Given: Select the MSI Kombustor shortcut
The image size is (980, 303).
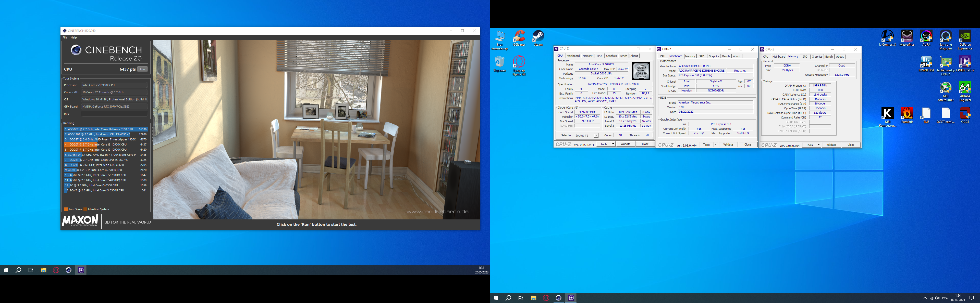Looking at the screenshot, I should 888,117.
